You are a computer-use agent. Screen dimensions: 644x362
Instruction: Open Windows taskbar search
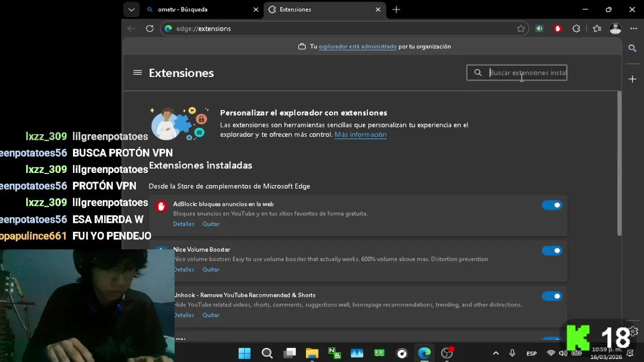[267, 353]
